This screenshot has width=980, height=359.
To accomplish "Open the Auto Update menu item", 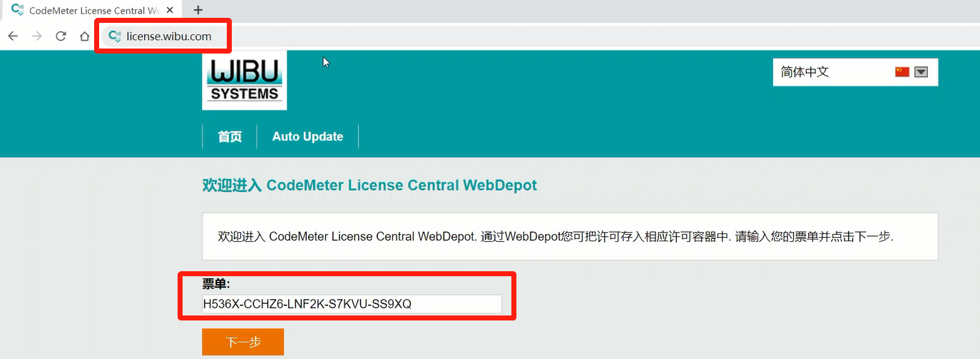I will coord(307,136).
